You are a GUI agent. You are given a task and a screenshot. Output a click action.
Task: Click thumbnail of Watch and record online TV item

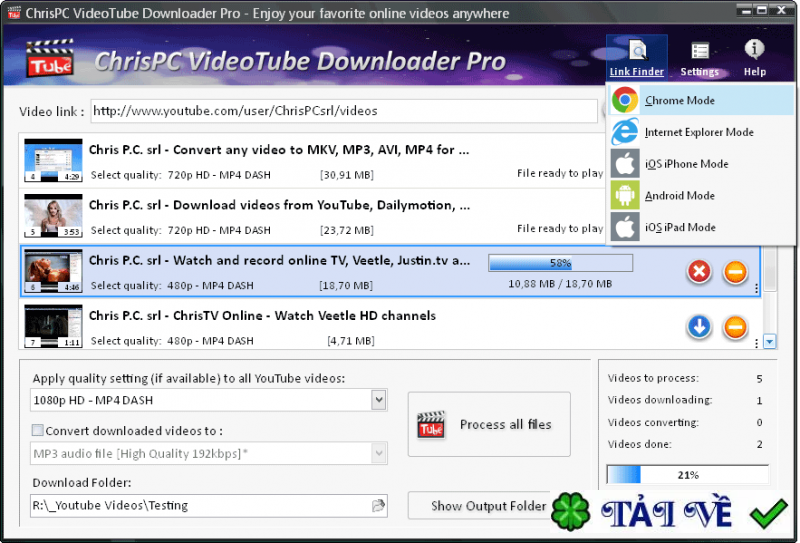pos(53,270)
